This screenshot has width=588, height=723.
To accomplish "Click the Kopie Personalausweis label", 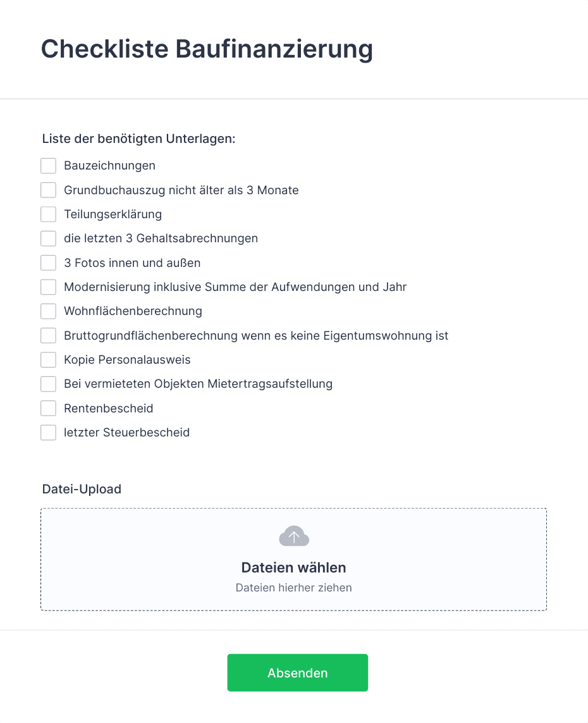I will pos(127,360).
